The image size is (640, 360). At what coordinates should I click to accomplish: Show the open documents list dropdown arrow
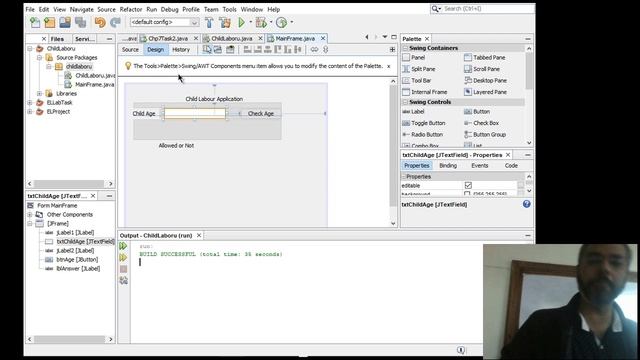click(x=384, y=37)
